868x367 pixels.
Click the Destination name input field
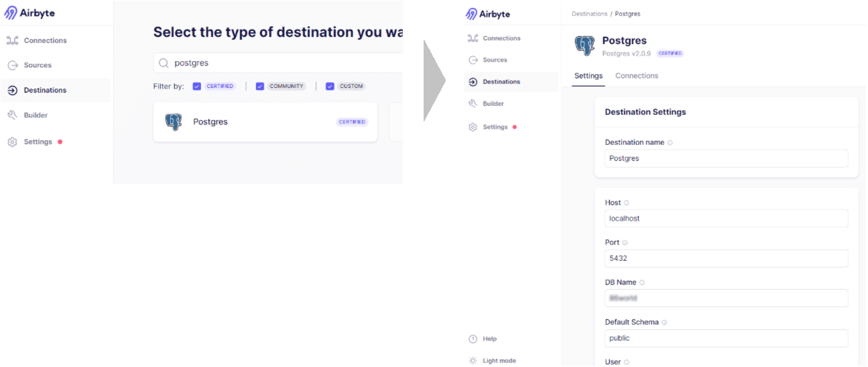(x=726, y=159)
